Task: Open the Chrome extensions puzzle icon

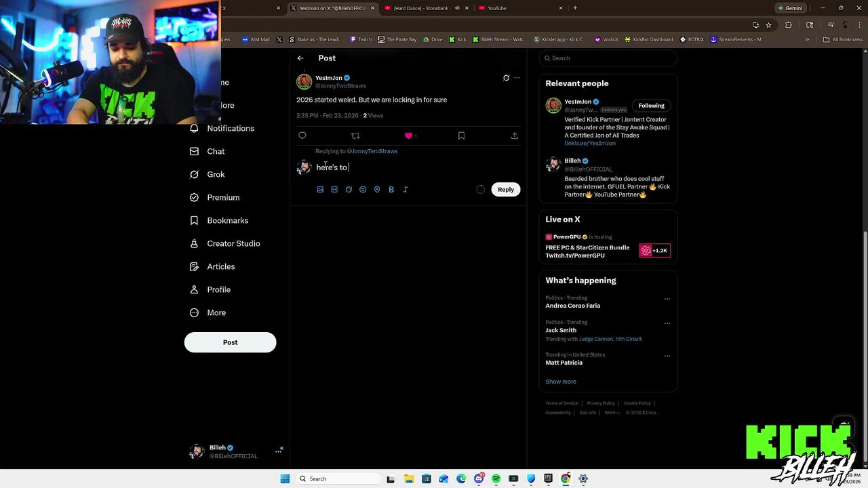Action: coord(788,25)
